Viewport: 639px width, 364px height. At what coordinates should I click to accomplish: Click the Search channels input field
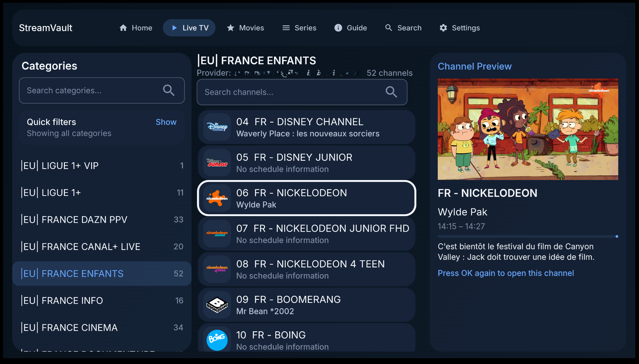coord(302,92)
